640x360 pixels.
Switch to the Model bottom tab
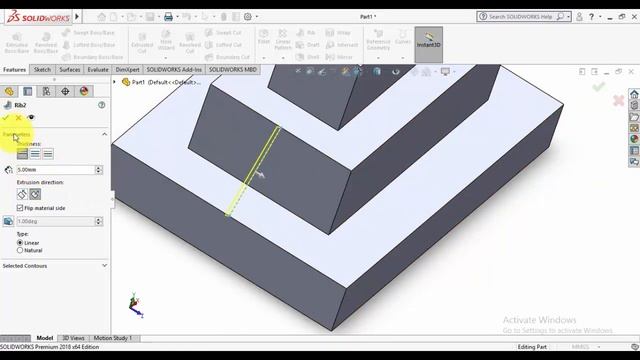point(44,338)
